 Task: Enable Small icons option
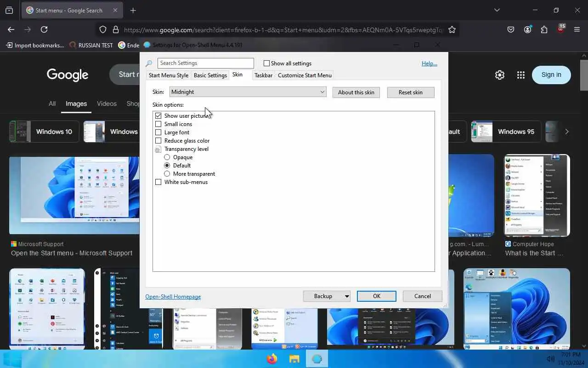(x=158, y=124)
